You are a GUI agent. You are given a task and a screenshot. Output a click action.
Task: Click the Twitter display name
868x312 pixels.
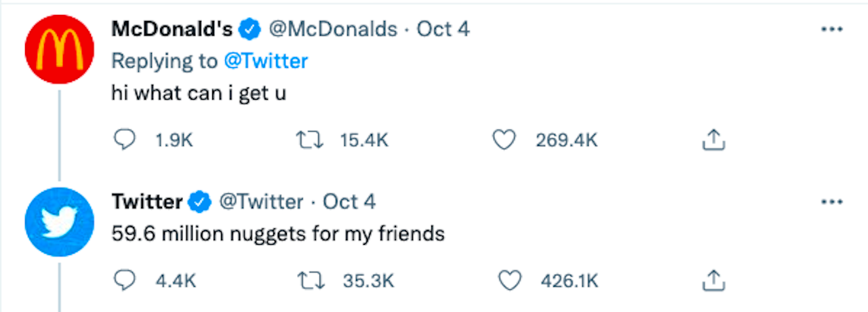click(x=146, y=202)
